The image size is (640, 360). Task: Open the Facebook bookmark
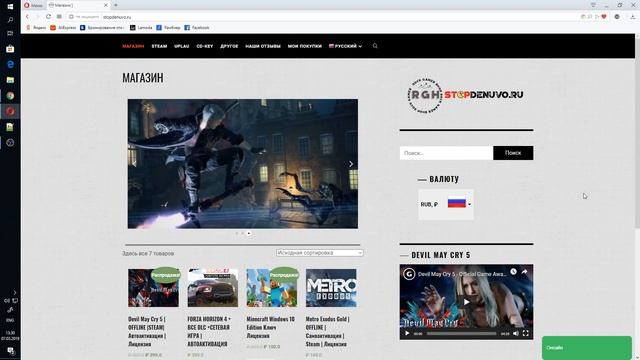click(x=197, y=28)
